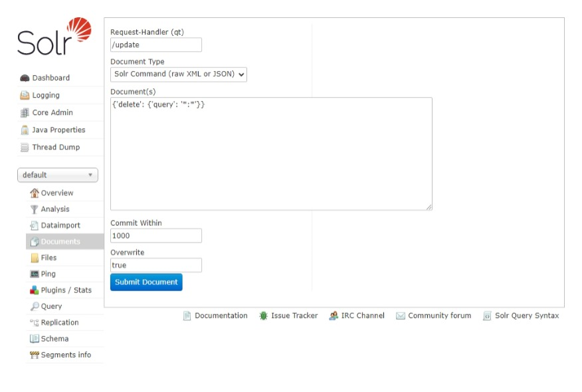Go to Core Admin page

click(52, 112)
